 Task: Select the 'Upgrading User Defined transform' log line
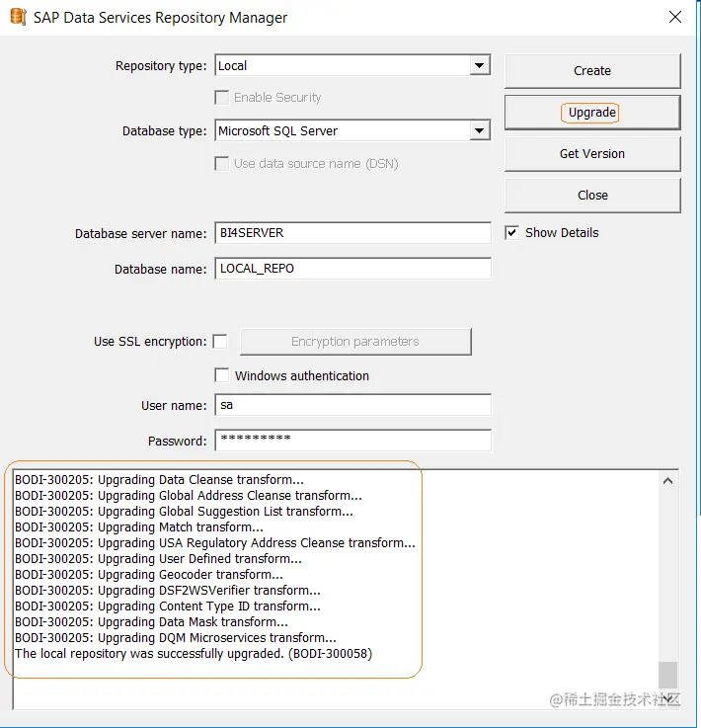click(158, 558)
